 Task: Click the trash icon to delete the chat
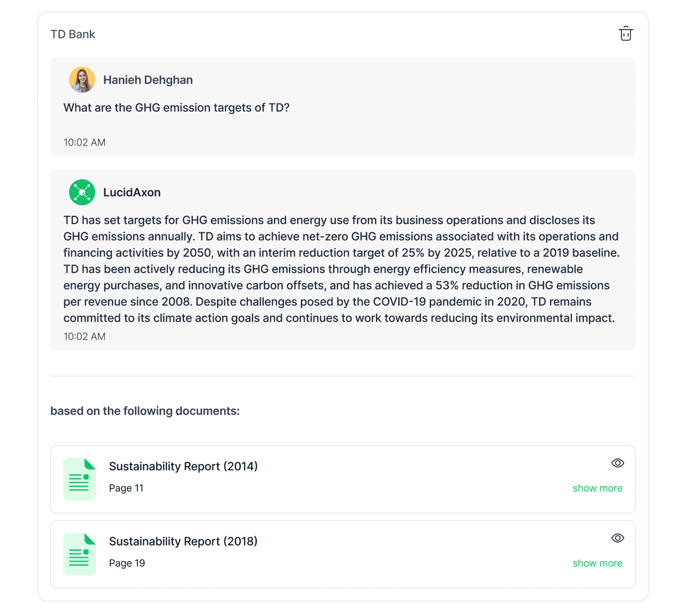[626, 34]
